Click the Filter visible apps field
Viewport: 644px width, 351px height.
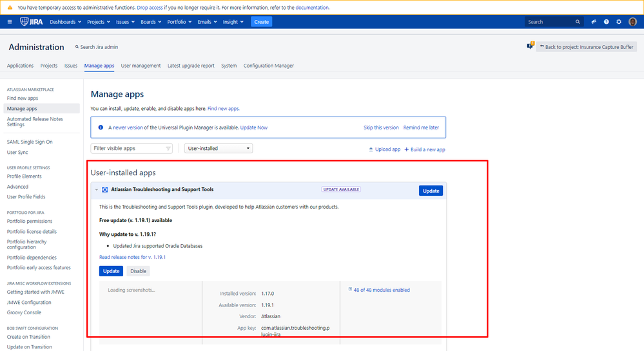pos(132,149)
